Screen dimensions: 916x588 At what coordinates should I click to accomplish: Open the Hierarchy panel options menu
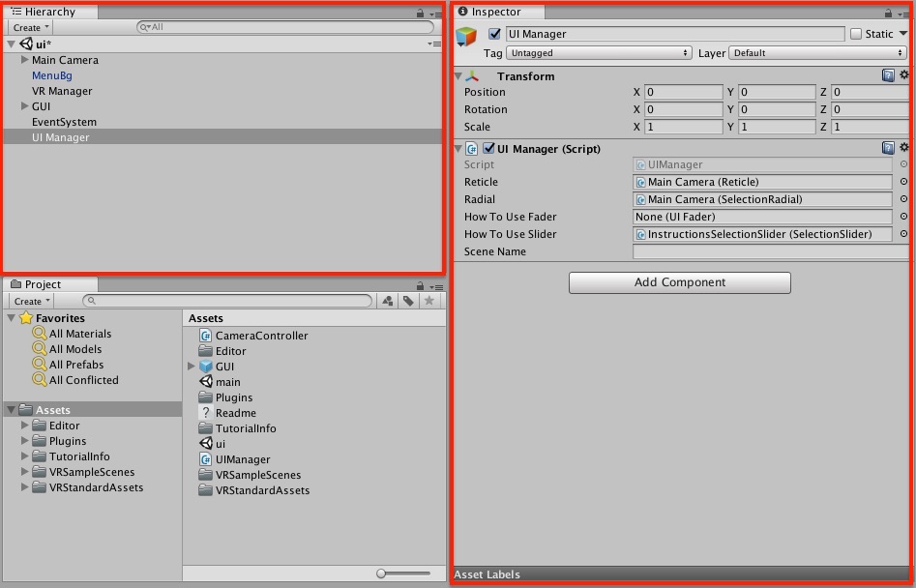[x=436, y=14]
